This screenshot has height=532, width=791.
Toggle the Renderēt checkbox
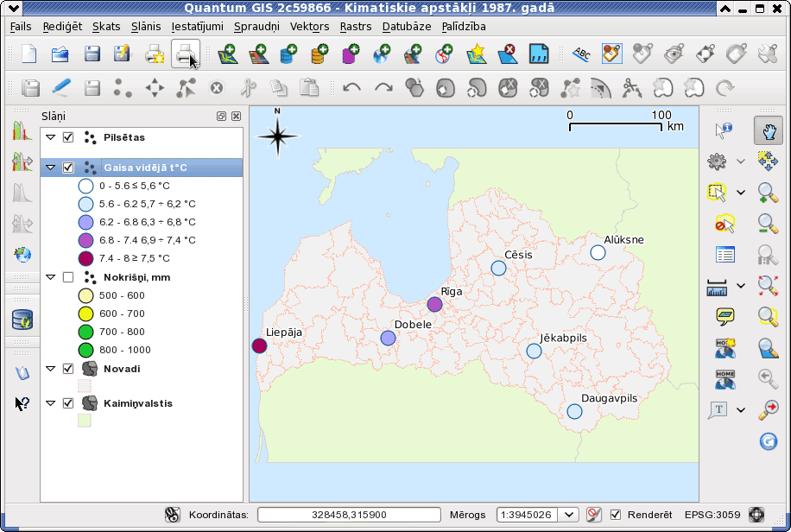tap(616, 515)
